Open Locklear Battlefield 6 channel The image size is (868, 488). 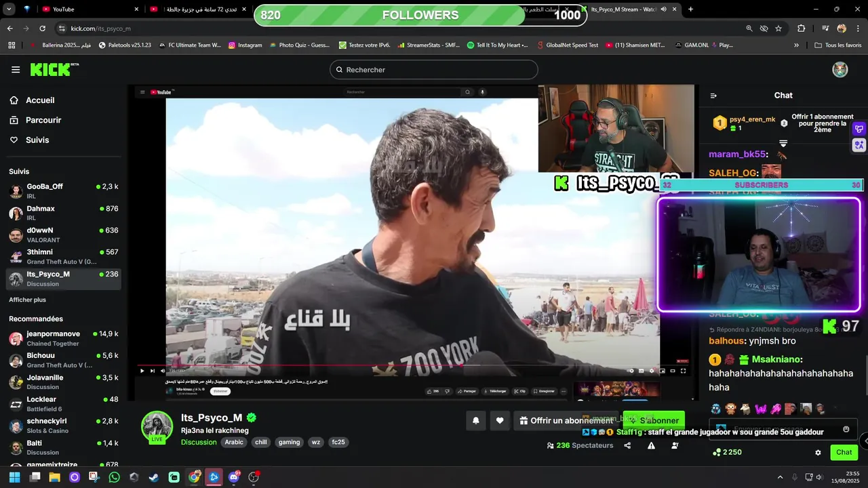(64, 404)
